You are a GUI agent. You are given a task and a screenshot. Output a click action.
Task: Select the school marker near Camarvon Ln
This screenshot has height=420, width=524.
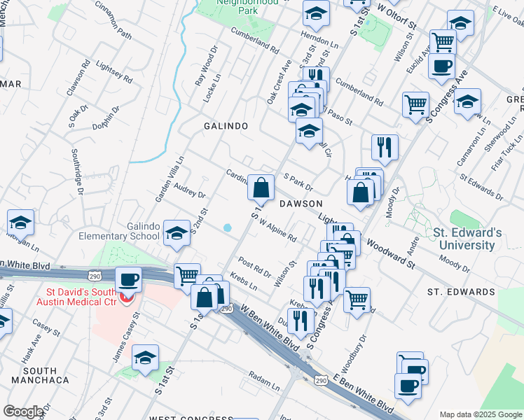[x=467, y=102]
